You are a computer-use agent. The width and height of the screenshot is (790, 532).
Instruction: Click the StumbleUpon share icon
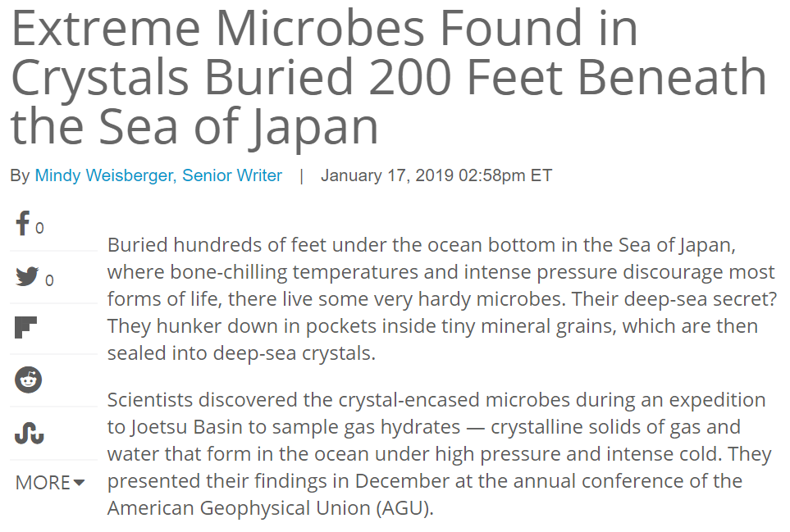tap(29, 432)
